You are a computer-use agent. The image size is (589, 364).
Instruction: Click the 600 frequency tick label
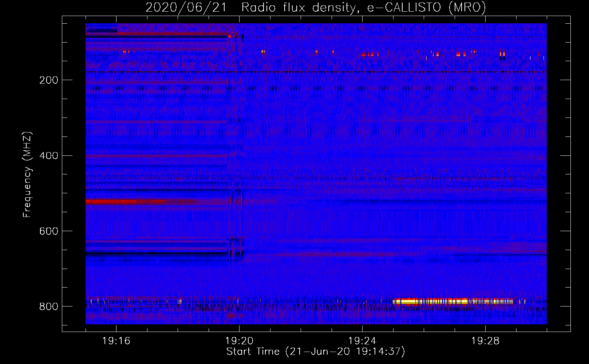49,231
